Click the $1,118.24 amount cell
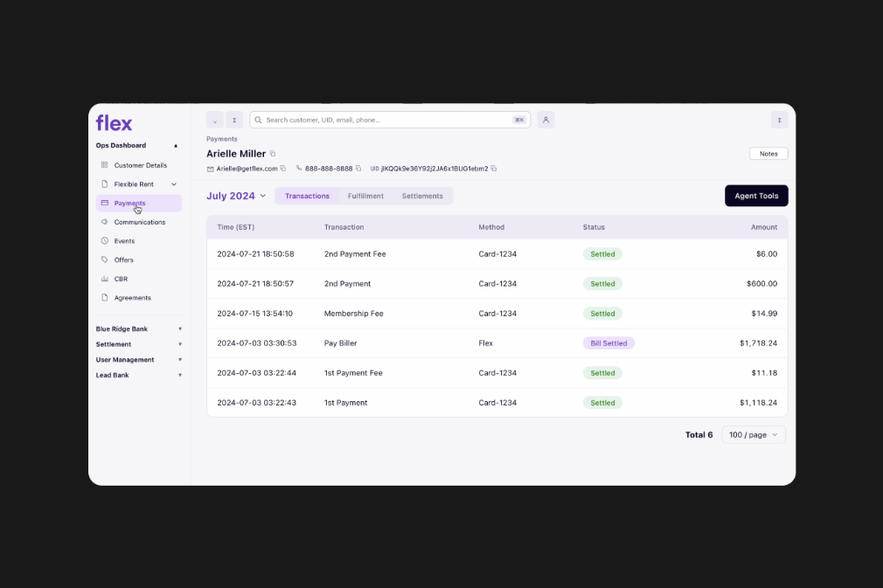The height and width of the screenshot is (588, 883). [x=758, y=403]
